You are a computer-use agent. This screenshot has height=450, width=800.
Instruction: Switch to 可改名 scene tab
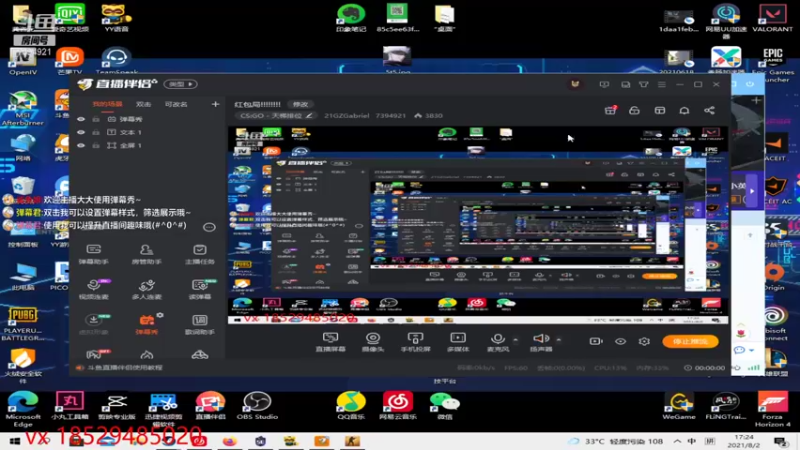tap(176, 104)
